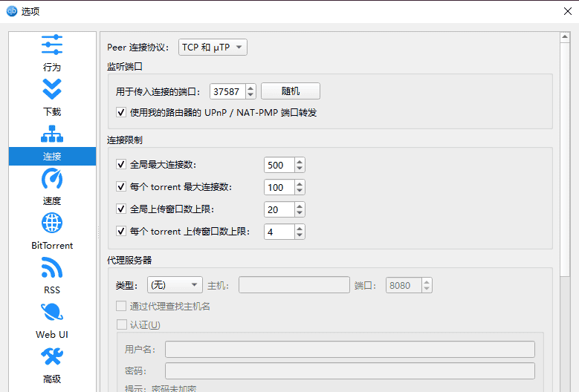579x392 pixels.
Task: Click the 代理服务器 section heading
Action: 129,261
